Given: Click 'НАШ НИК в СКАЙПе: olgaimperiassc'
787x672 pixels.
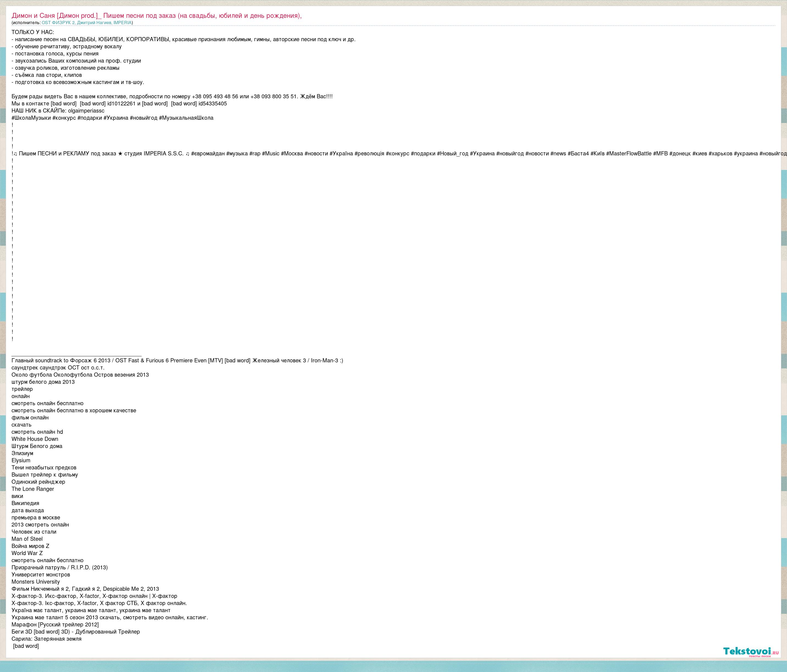Looking at the screenshot, I should (58, 111).
